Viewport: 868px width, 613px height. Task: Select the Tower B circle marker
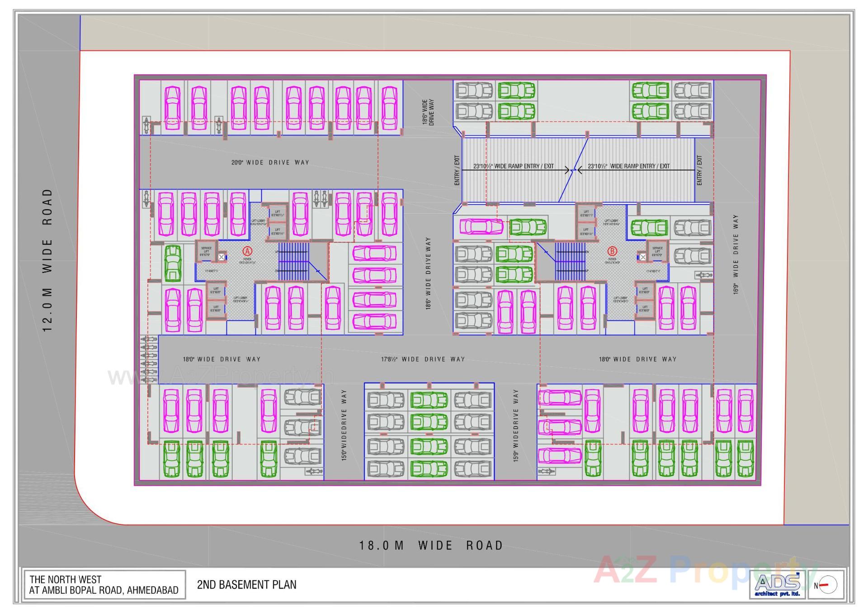[613, 250]
